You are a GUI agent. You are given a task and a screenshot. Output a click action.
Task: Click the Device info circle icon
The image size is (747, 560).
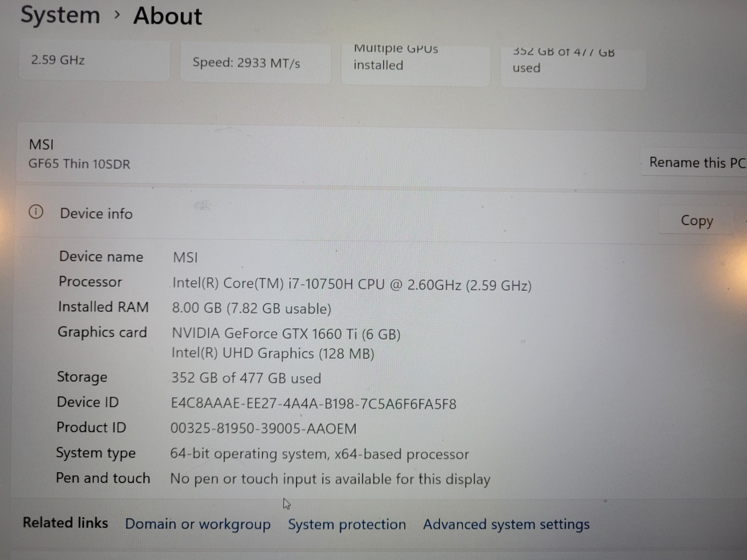click(x=36, y=212)
